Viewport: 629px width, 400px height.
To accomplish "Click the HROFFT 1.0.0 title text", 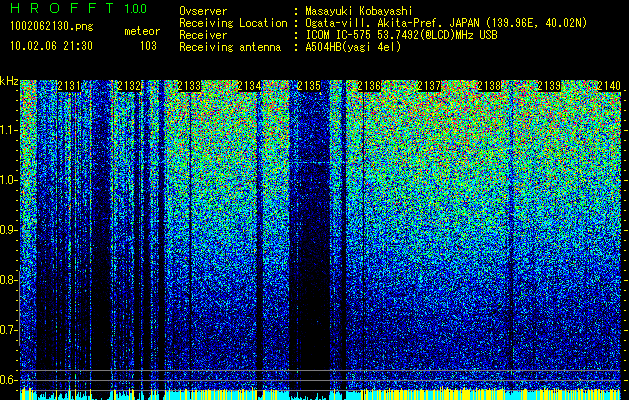I will (78, 8).
